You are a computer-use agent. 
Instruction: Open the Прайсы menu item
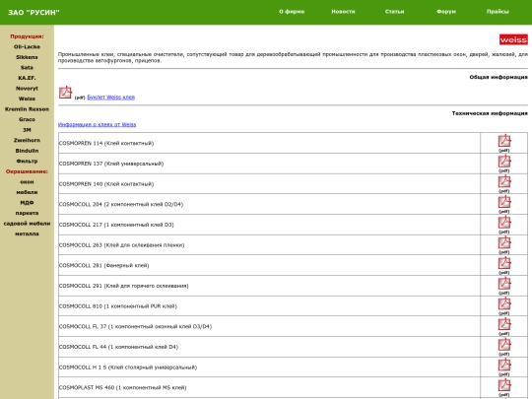[x=498, y=12]
